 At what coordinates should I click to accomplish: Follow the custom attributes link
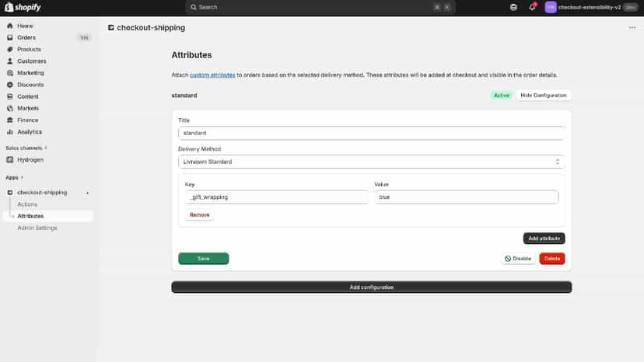212,75
